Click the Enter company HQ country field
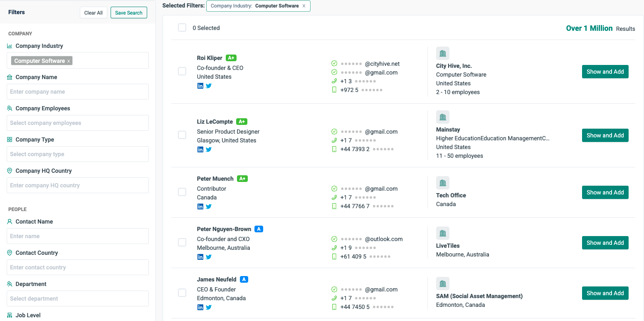This screenshot has width=644, height=321. coord(78,185)
